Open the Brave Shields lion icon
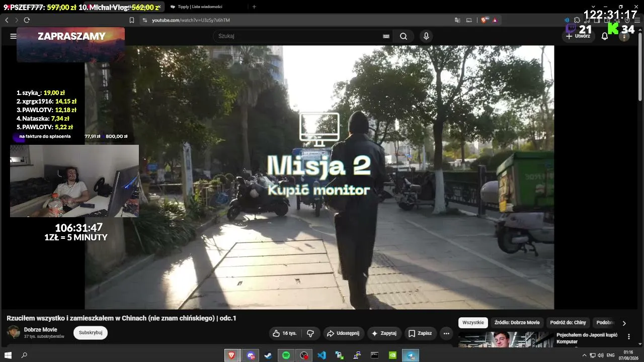 (485, 20)
